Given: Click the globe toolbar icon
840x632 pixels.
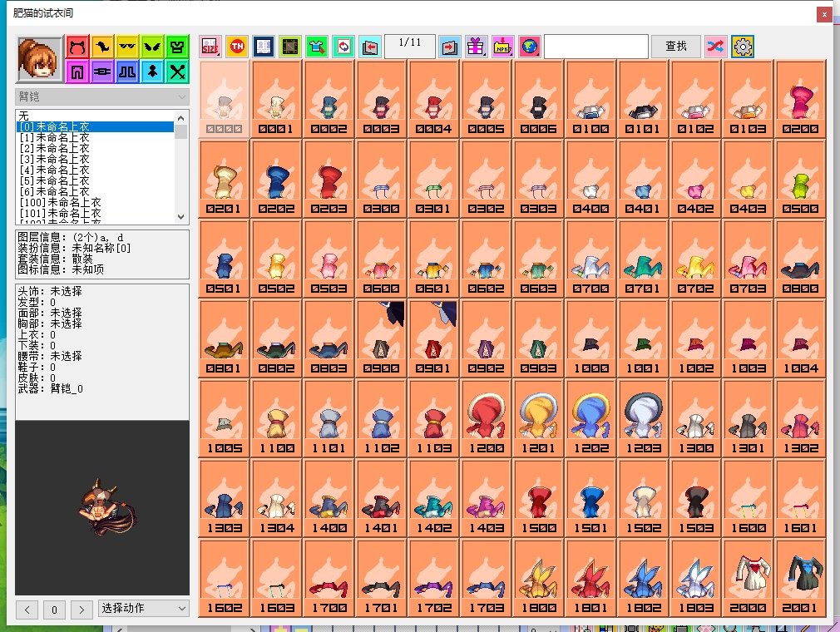Looking at the screenshot, I should pyautogui.click(x=529, y=47).
